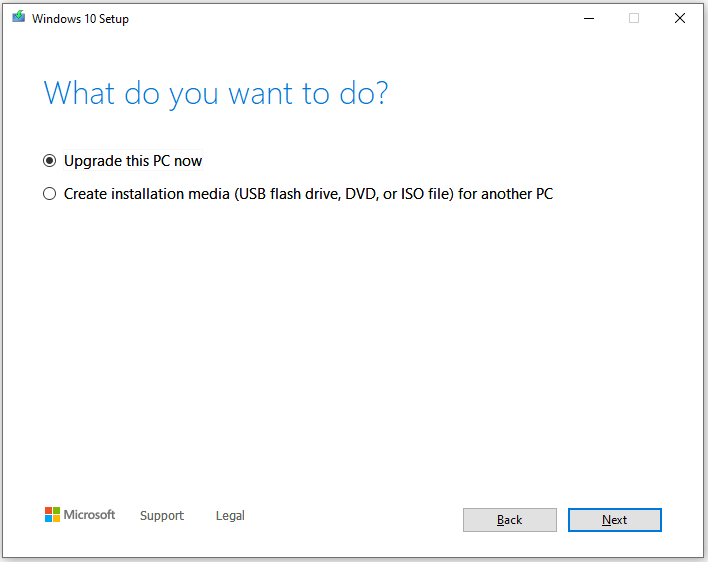Click the Microsoft wordmark text
The image size is (708, 562).
(89, 515)
